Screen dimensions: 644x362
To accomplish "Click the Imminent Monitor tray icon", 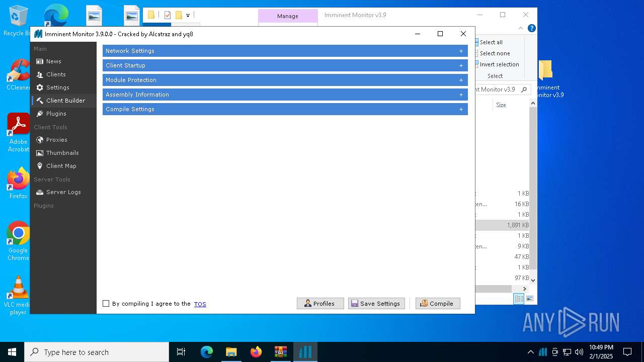I will pos(542,352).
